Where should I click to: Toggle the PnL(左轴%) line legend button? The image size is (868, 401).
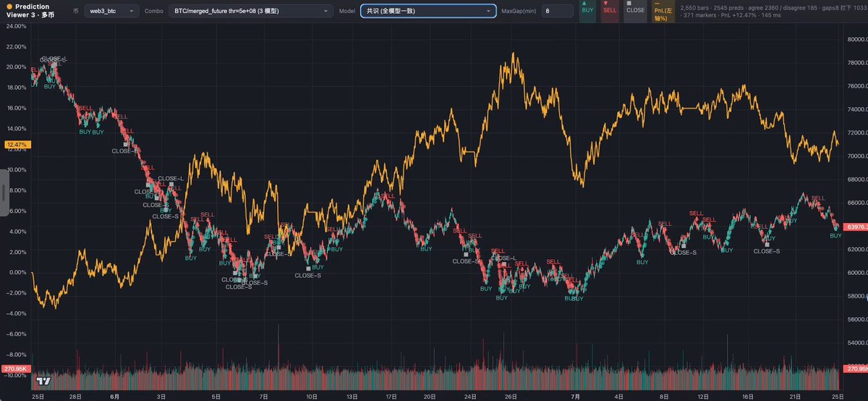pyautogui.click(x=663, y=11)
